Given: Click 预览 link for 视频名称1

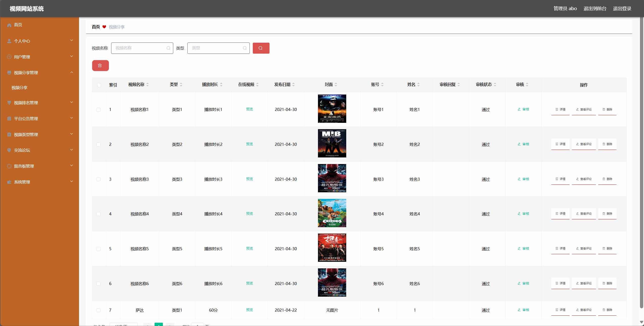Looking at the screenshot, I should 250,109.
